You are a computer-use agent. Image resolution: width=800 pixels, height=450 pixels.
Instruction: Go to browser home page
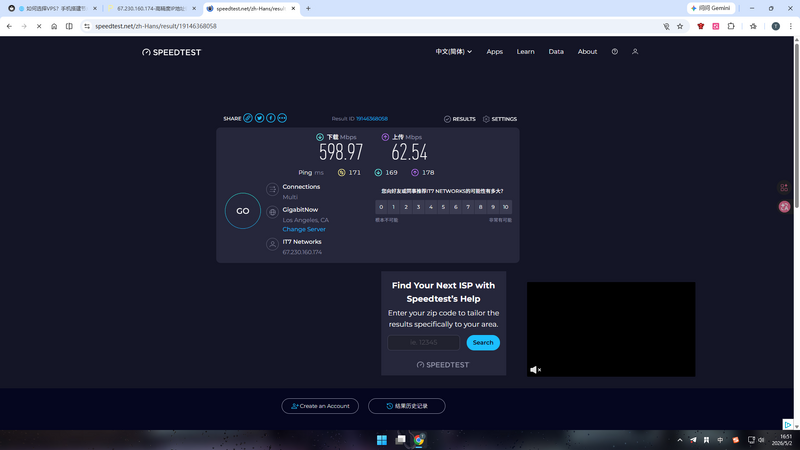click(54, 26)
